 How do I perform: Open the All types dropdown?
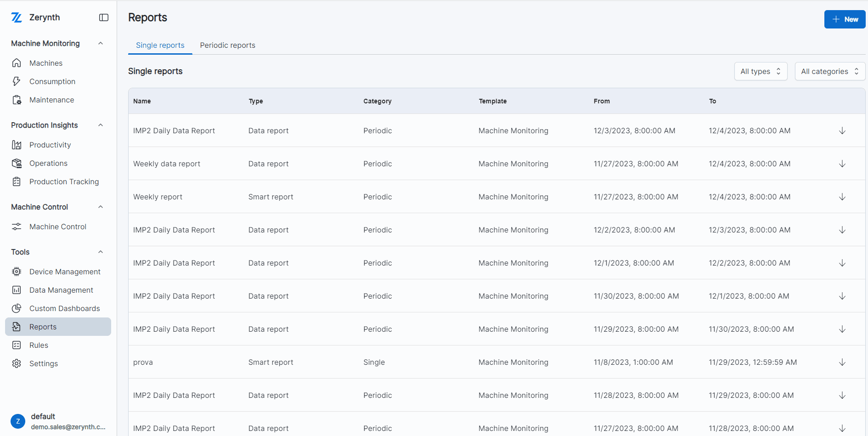[760, 71]
